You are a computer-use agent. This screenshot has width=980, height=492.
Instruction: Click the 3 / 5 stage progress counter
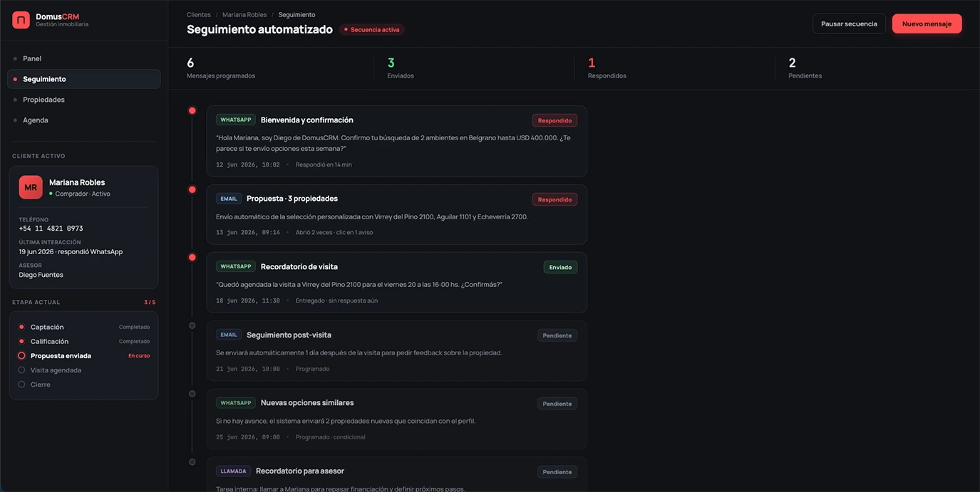point(150,302)
